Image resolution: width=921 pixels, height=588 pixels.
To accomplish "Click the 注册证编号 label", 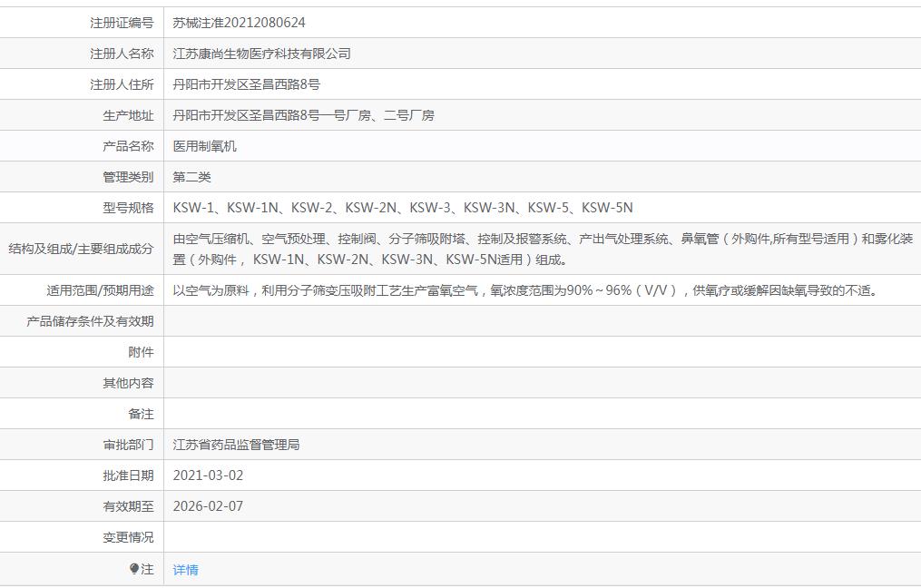I will (122, 23).
